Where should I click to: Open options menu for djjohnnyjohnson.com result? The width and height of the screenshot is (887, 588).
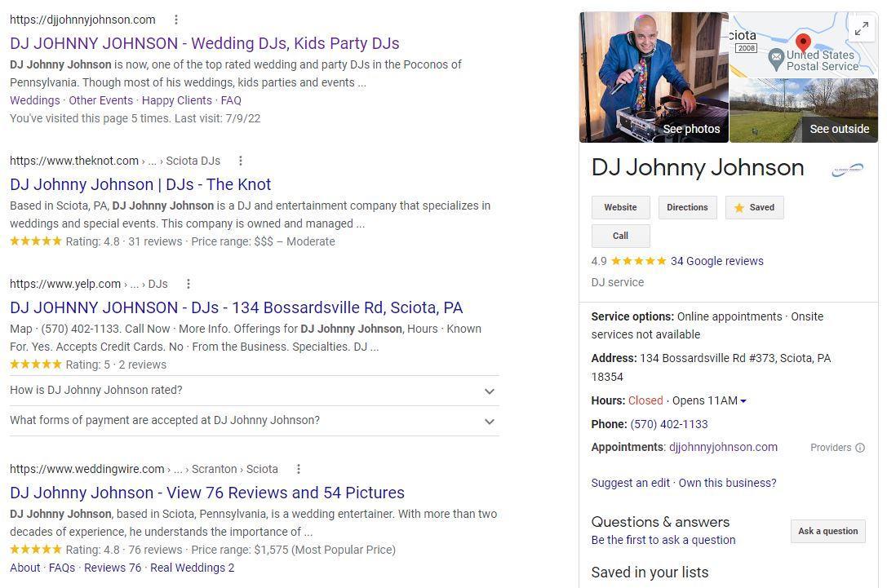coord(176,20)
